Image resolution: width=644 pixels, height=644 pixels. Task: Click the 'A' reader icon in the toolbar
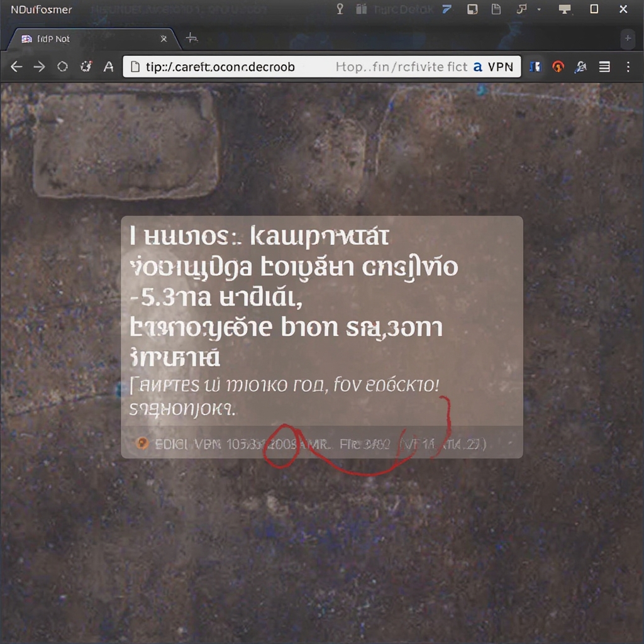tap(108, 67)
